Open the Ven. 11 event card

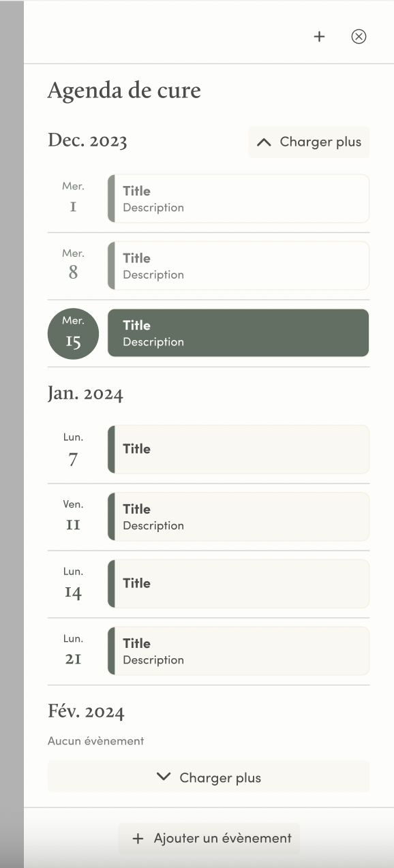point(239,516)
